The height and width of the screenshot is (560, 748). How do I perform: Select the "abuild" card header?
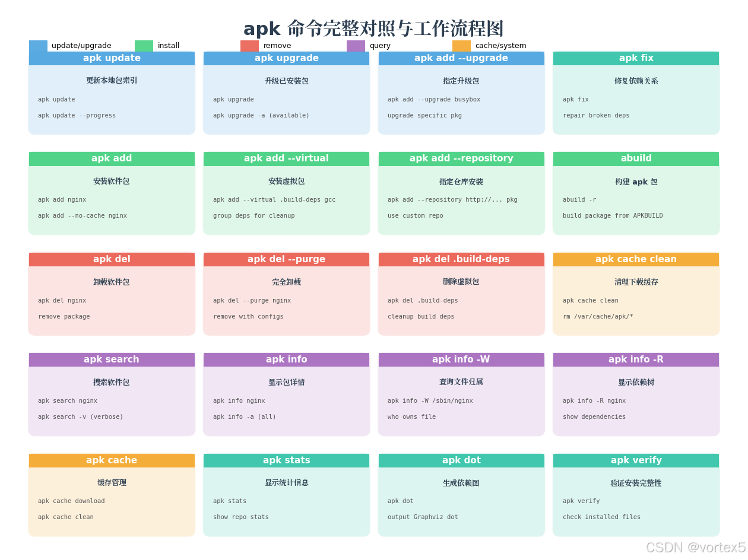pyautogui.click(x=636, y=158)
